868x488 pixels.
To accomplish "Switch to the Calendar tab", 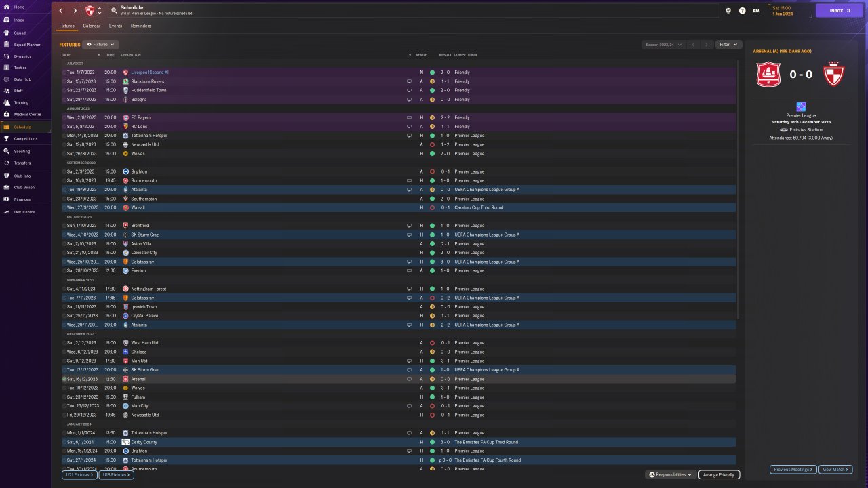I will (92, 26).
